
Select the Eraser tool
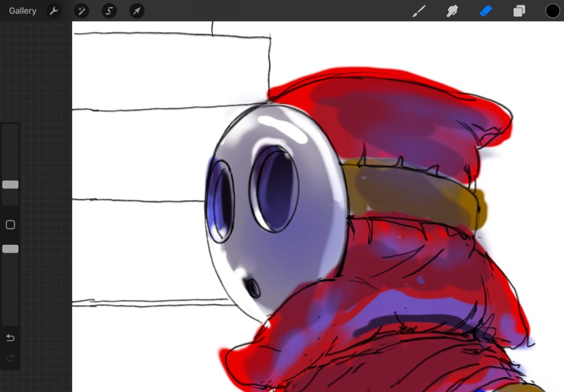click(486, 11)
